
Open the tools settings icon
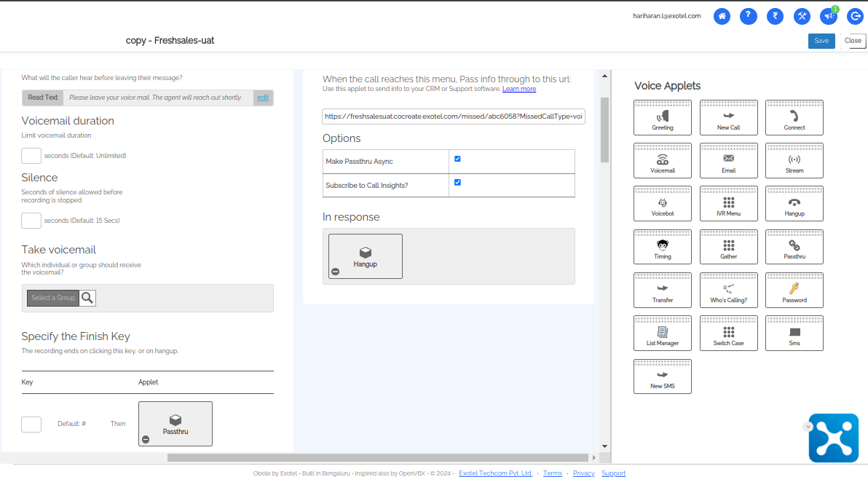(x=802, y=16)
